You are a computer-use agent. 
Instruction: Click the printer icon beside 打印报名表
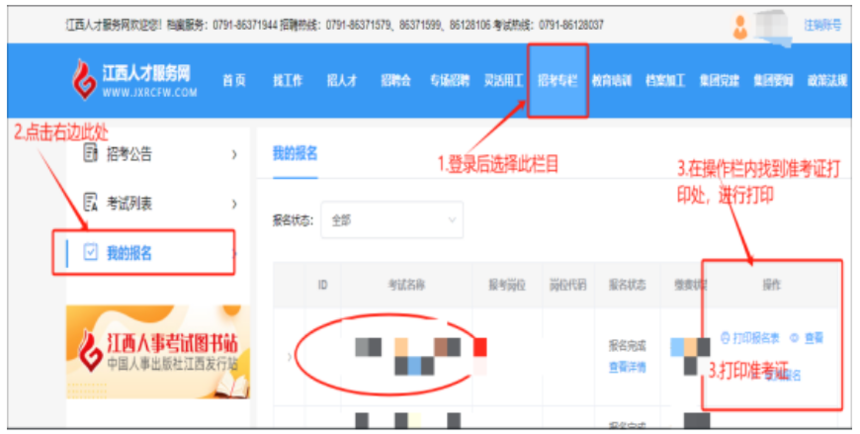point(725,339)
